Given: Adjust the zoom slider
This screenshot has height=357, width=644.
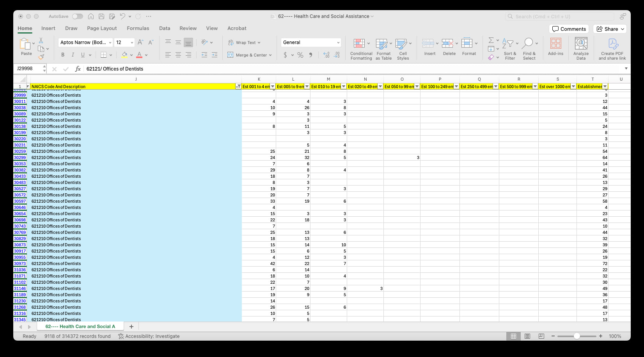Looking at the screenshot, I should 577,336.
